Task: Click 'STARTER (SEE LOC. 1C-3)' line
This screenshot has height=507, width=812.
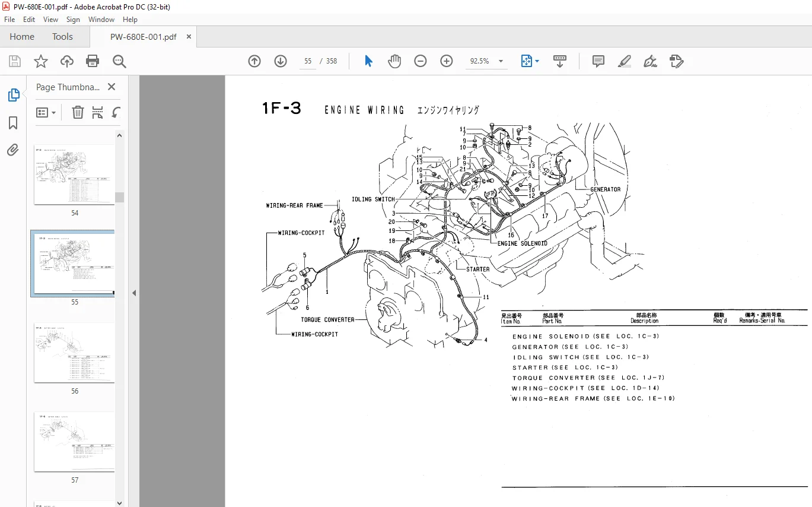Action: click(565, 367)
